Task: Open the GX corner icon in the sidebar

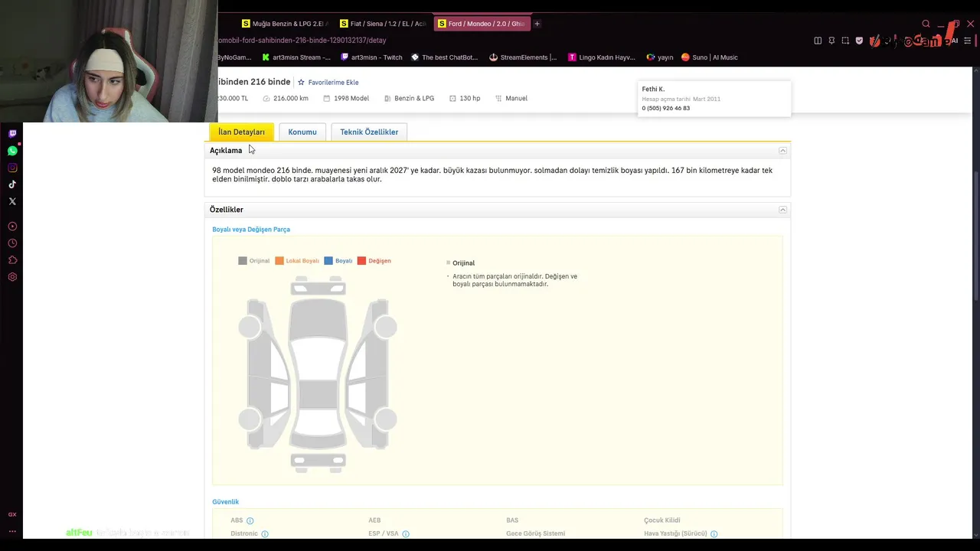Action: coord(12,514)
